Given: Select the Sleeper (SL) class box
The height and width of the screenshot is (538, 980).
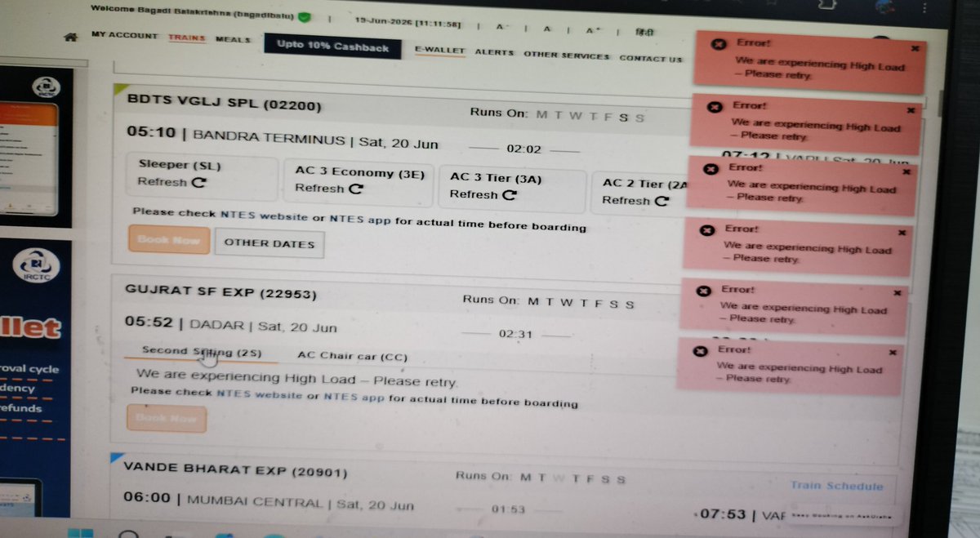Looking at the screenshot, I should [x=203, y=175].
